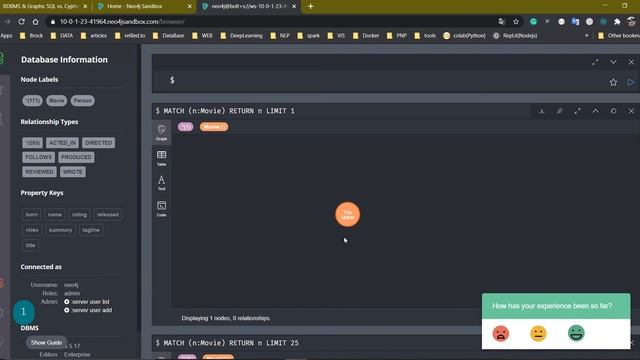Open the colab(Python) bookmark

[x=464, y=36]
